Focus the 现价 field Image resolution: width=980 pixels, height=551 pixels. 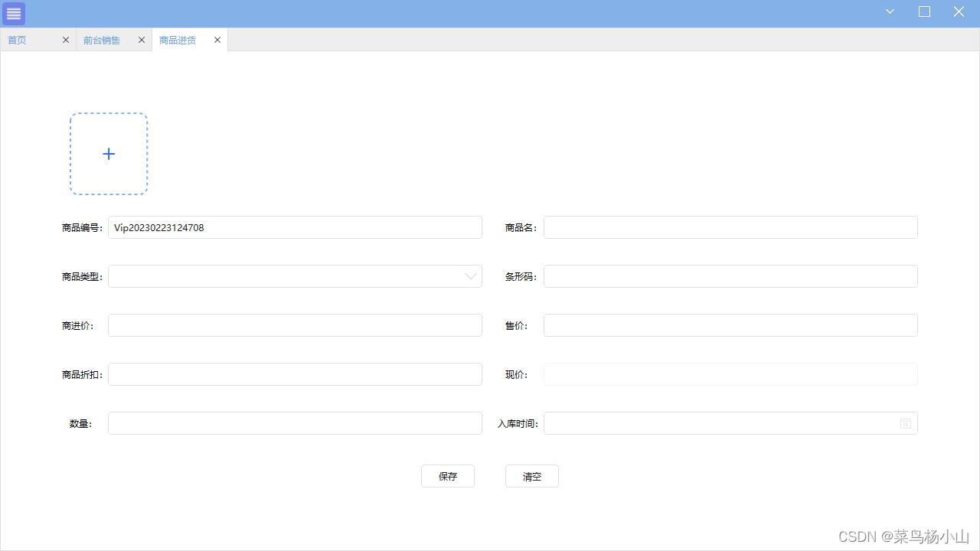pyautogui.click(x=730, y=374)
